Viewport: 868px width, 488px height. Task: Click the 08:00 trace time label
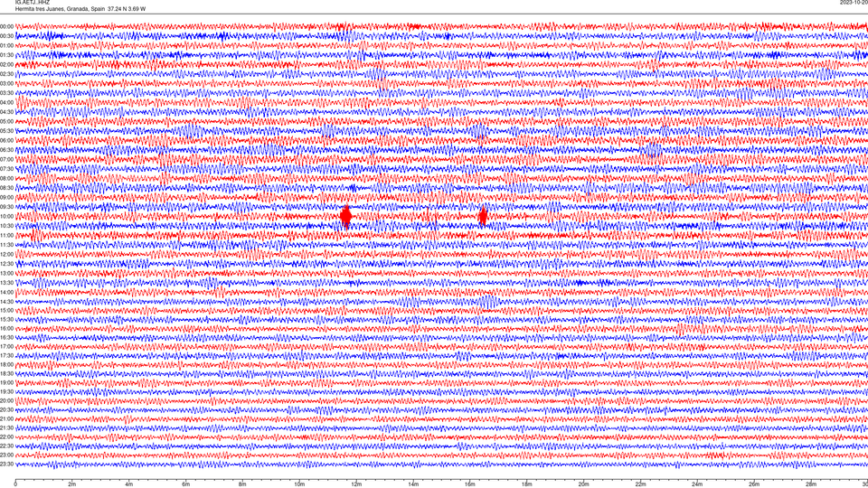tap(6, 179)
